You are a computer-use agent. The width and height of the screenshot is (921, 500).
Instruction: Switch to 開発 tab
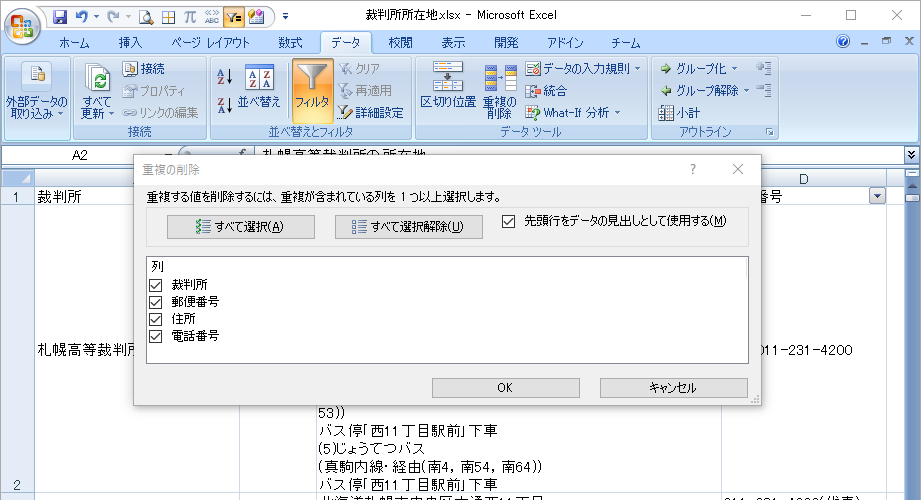click(506, 43)
